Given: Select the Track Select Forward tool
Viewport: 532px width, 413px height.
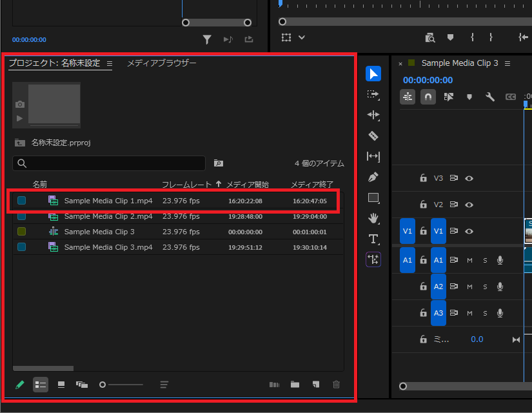Looking at the screenshot, I should (x=373, y=94).
